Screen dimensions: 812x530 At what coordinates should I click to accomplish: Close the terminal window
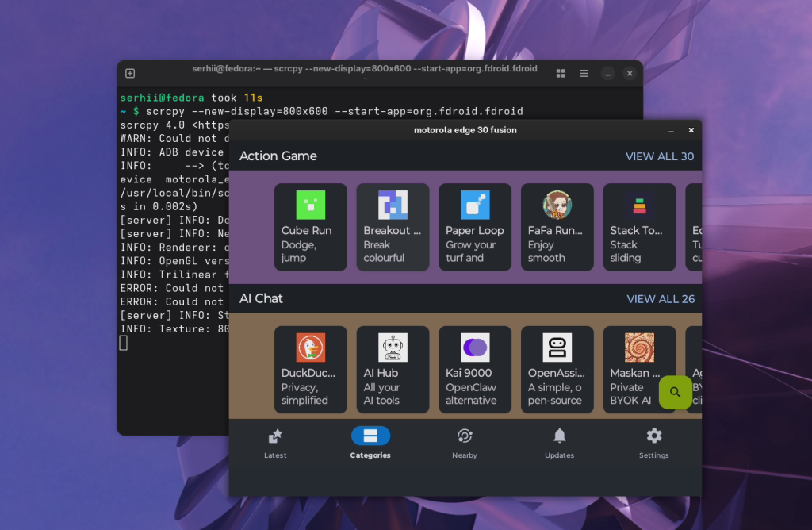(630, 74)
